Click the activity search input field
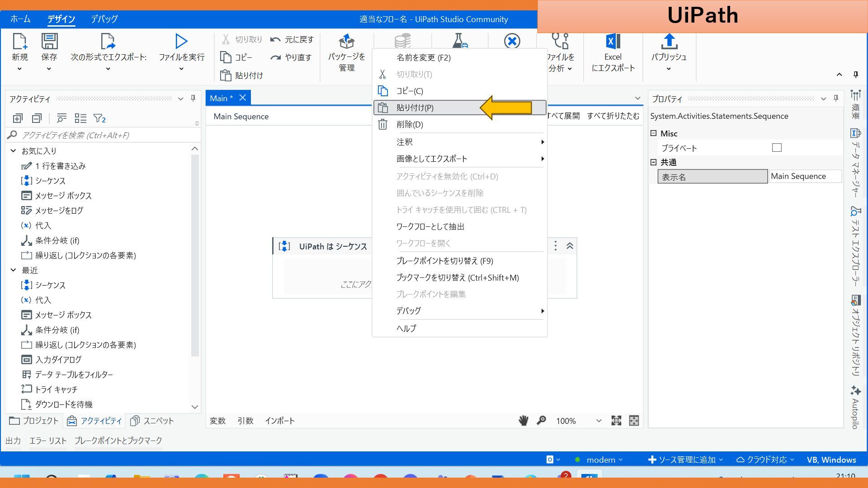 (x=104, y=135)
